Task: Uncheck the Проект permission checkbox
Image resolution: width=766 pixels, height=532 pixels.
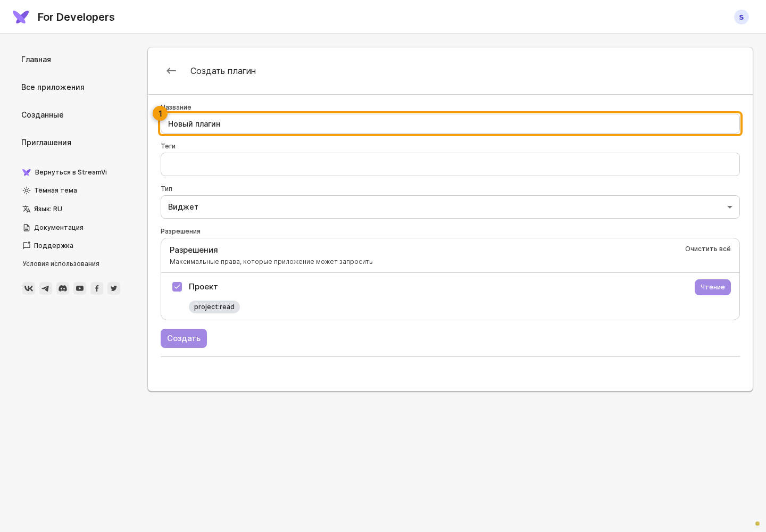Action: pyautogui.click(x=177, y=287)
